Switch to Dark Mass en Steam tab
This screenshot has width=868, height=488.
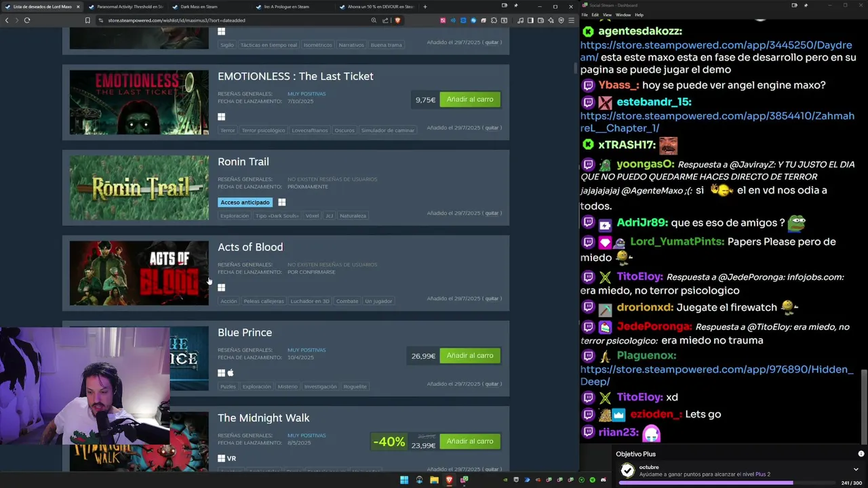(209, 7)
